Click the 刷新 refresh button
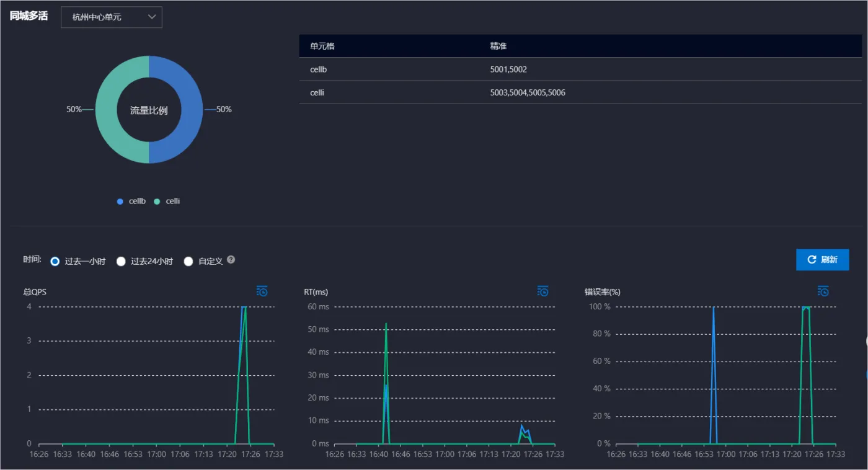 point(823,260)
